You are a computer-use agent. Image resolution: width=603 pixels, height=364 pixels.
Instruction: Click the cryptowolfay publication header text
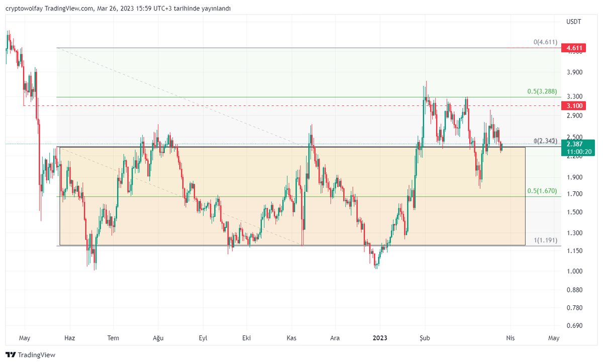click(x=118, y=9)
